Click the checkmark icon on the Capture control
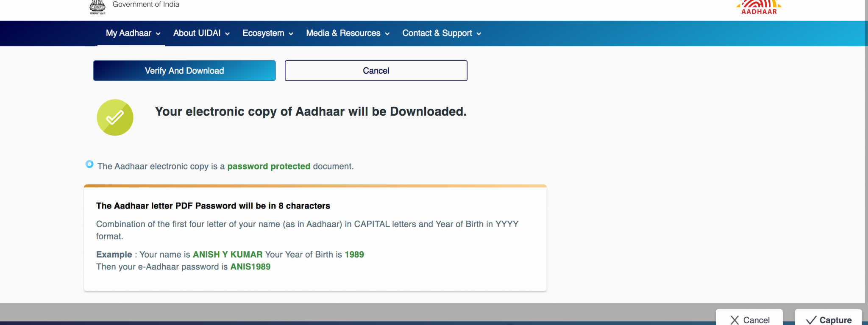Viewport: 868px width, 325px height. 811,319
